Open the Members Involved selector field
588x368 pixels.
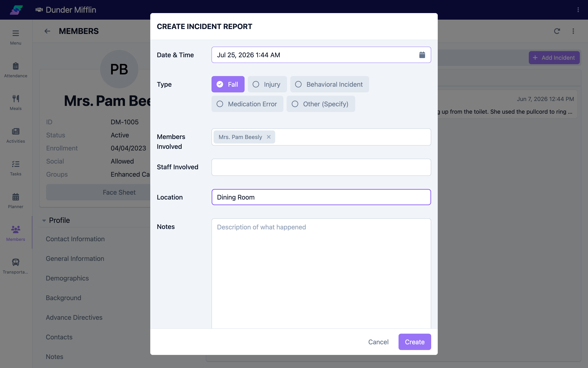pyautogui.click(x=321, y=137)
